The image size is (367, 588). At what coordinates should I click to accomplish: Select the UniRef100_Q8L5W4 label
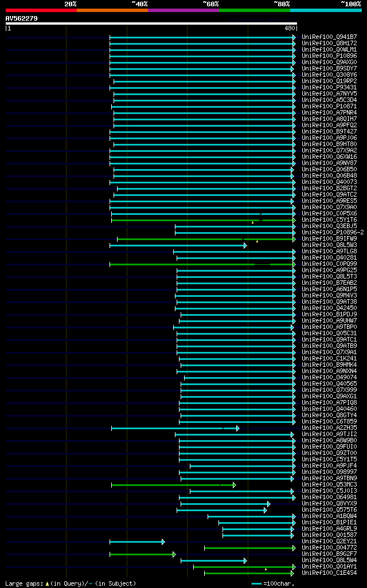coord(330,560)
